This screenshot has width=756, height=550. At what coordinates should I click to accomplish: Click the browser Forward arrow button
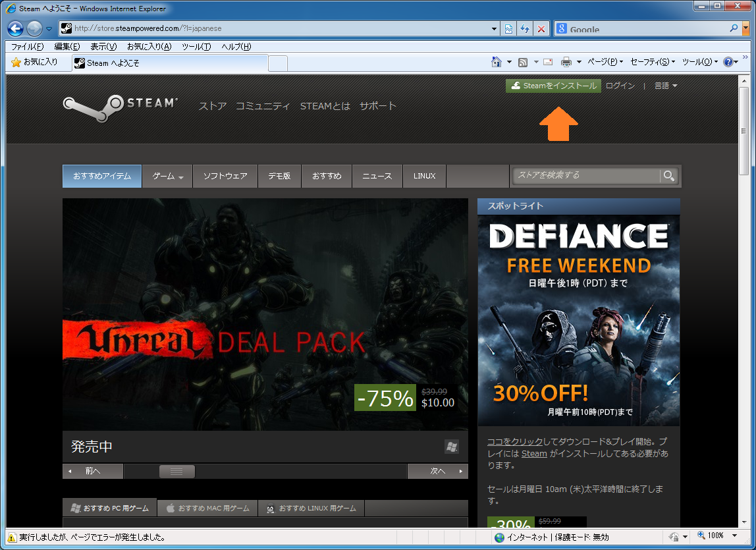tap(34, 29)
